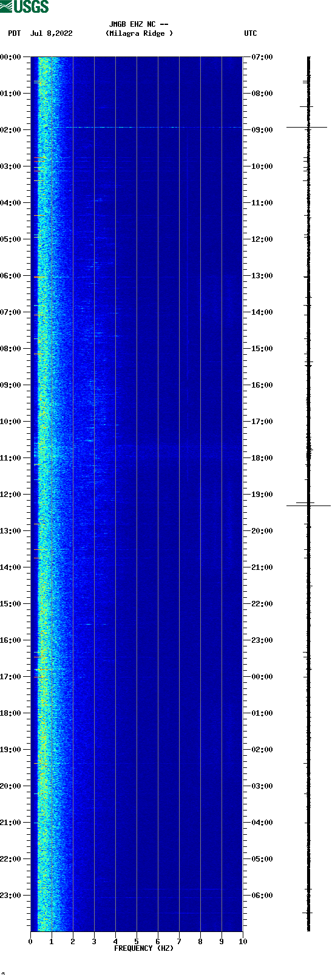Click the 10:00 UTC time label

coord(262,166)
